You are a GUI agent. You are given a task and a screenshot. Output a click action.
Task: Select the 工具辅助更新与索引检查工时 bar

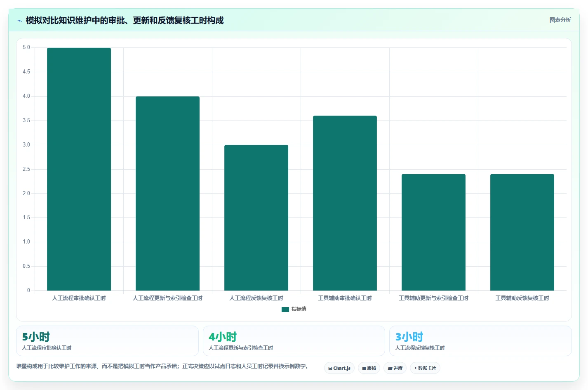[x=433, y=232]
